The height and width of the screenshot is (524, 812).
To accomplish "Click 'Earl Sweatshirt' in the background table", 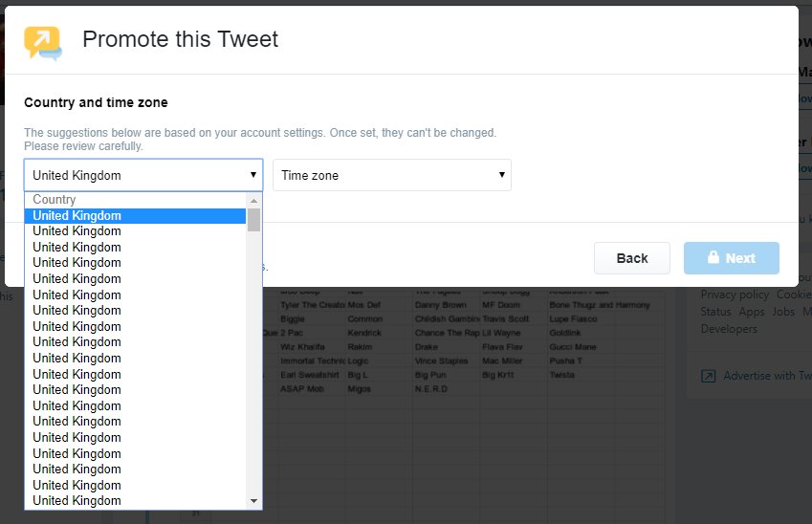I will 310,375.
